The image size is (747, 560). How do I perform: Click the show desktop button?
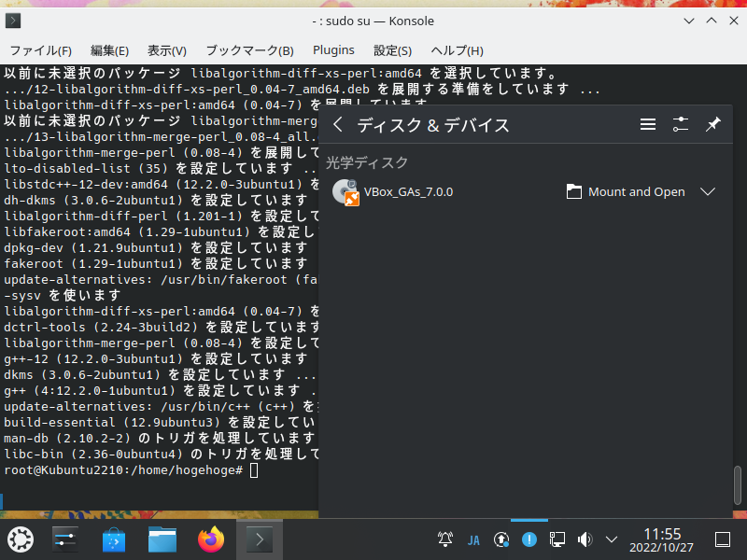click(723, 539)
